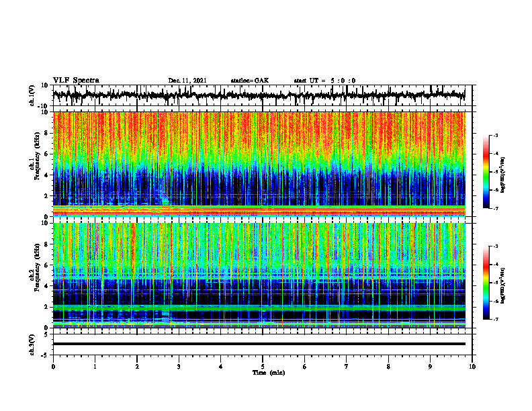Click the "3" tick on the time axis

click(x=179, y=367)
